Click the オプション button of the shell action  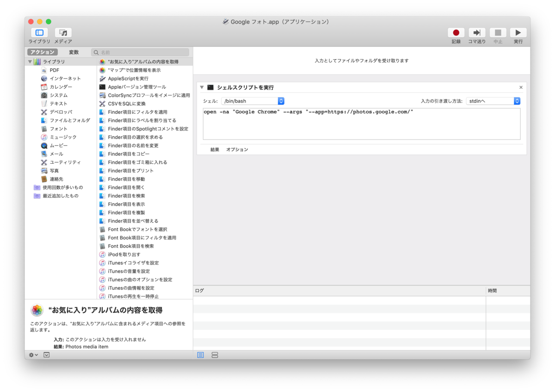(x=237, y=149)
